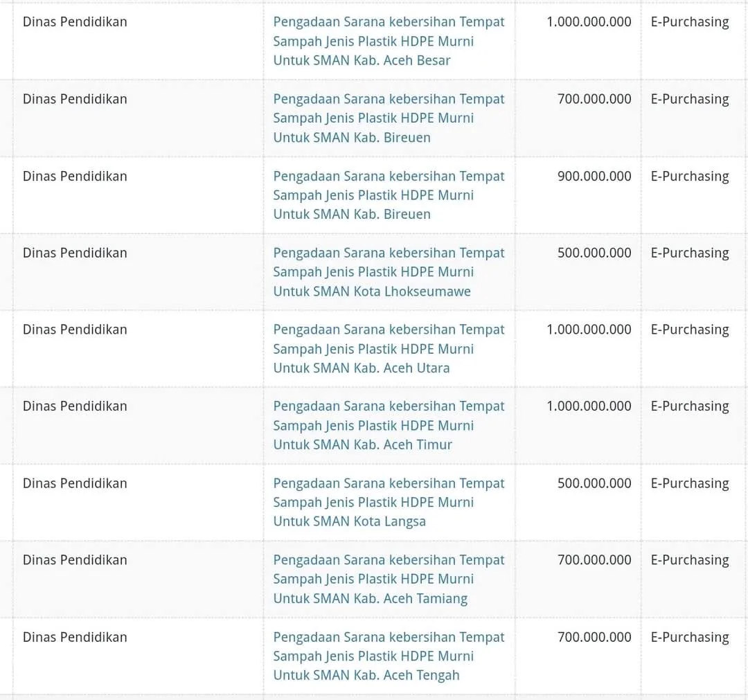Screen dimensions: 748x700
Task: Open the SMAN Kota Langsa procurement link
Action: click(389, 502)
